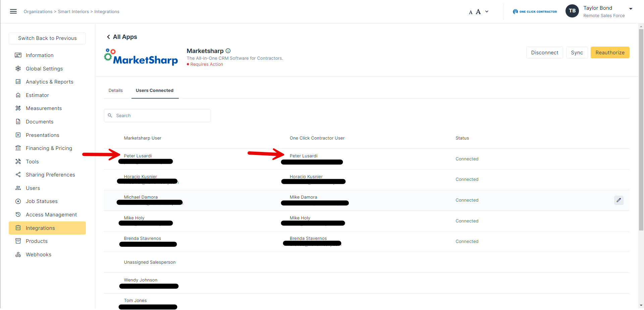Go back using the All Apps chevron
644x310 pixels.
(108, 37)
